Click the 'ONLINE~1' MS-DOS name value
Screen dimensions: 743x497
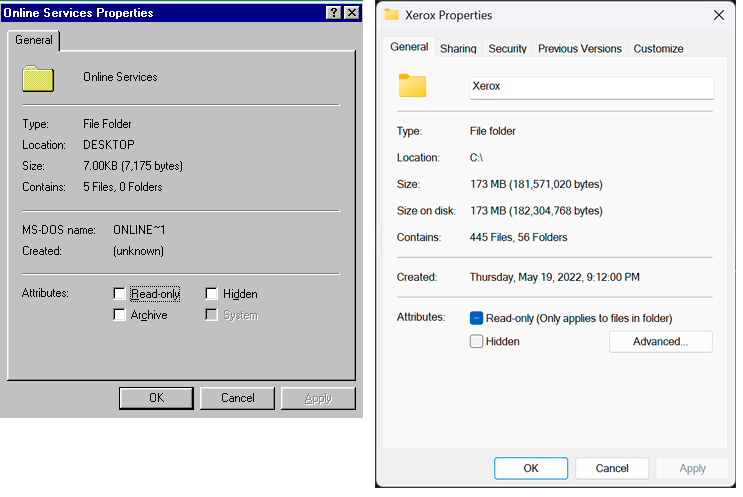pos(139,230)
